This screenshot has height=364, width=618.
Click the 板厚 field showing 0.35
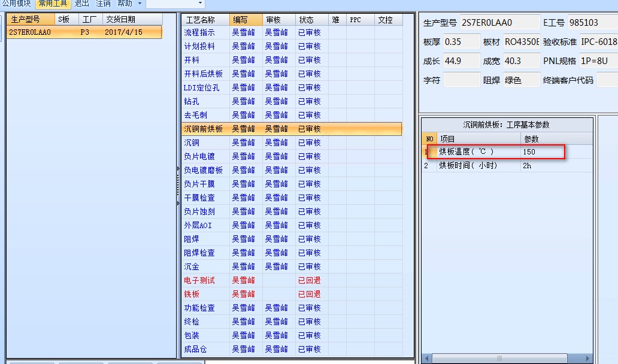(462, 42)
